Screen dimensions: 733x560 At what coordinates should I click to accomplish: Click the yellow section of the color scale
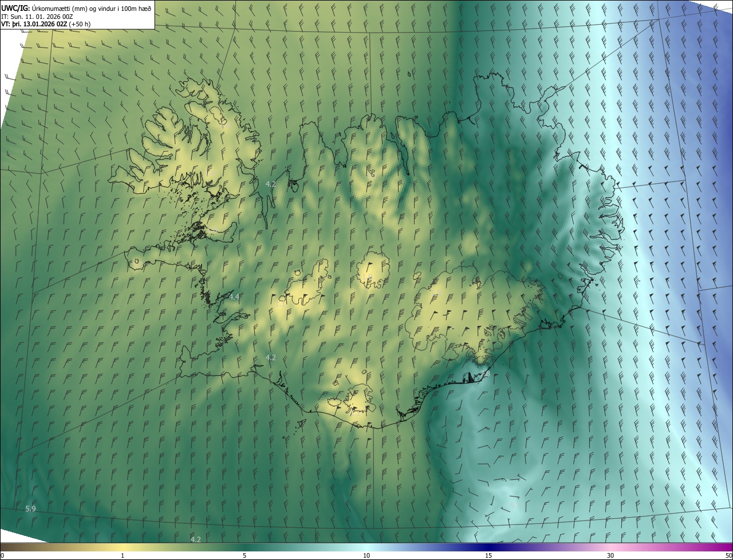[x=123, y=547]
